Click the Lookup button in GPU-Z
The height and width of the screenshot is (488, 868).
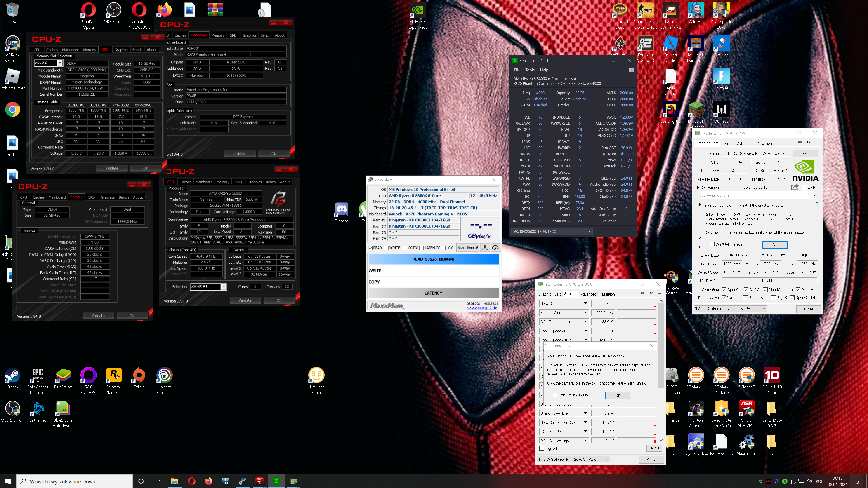pyautogui.click(x=805, y=153)
